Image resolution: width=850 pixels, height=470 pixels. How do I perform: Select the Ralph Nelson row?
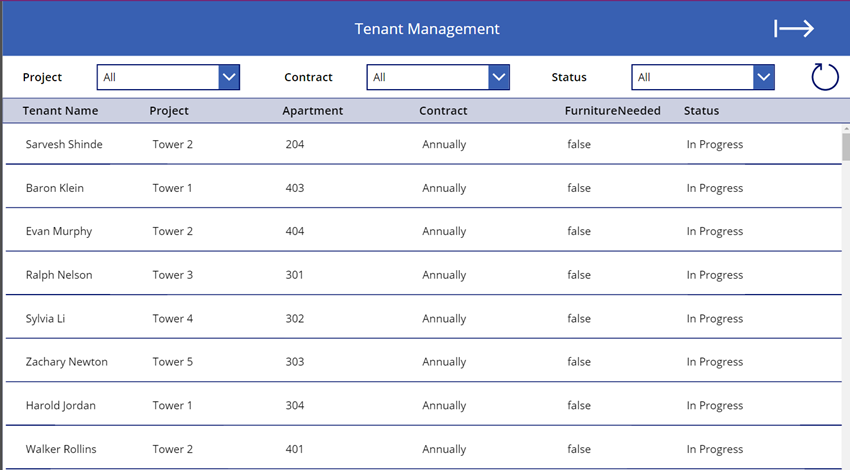[59, 275]
